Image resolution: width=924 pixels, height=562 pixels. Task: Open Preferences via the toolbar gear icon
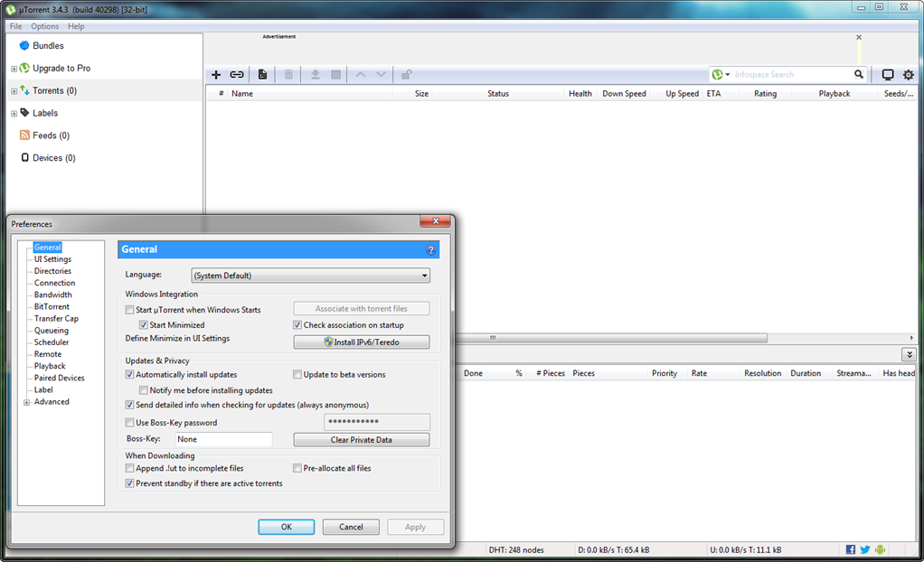tap(909, 75)
